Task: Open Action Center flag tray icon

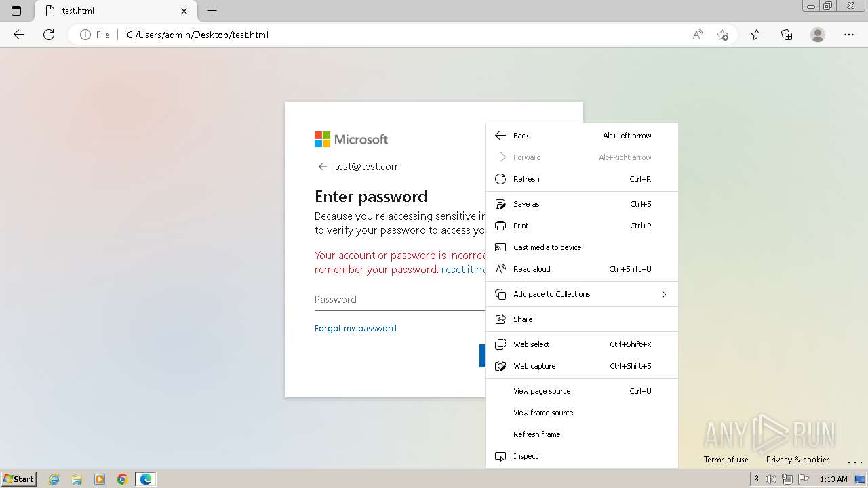Action: coord(804,479)
